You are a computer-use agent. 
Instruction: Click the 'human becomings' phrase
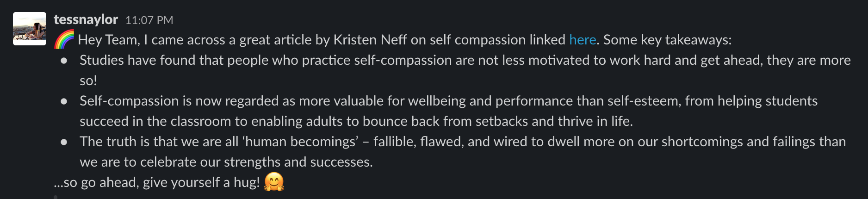tap(301, 142)
